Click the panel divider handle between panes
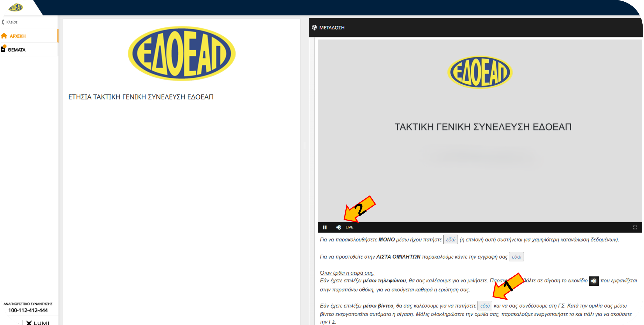 click(x=304, y=145)
